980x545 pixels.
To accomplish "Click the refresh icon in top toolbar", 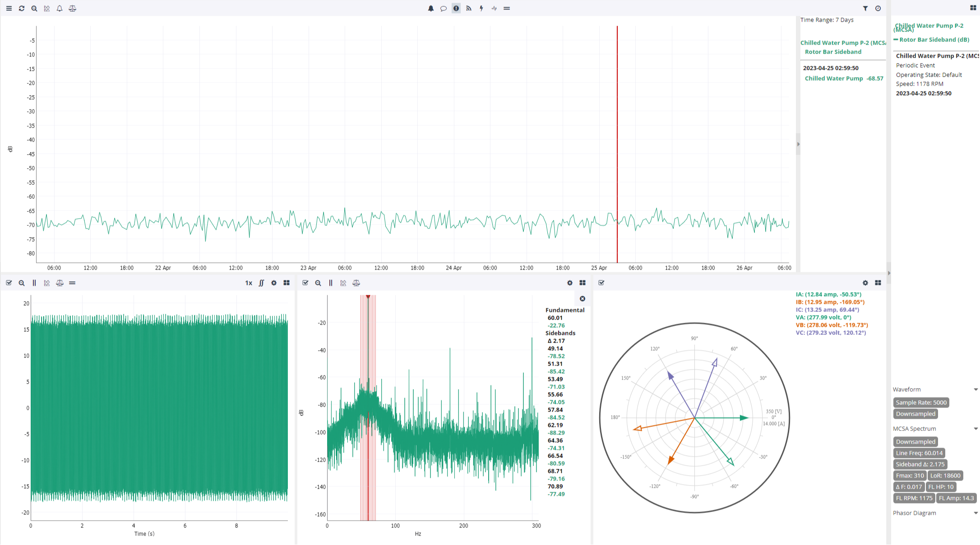I will tap(21, 9).
